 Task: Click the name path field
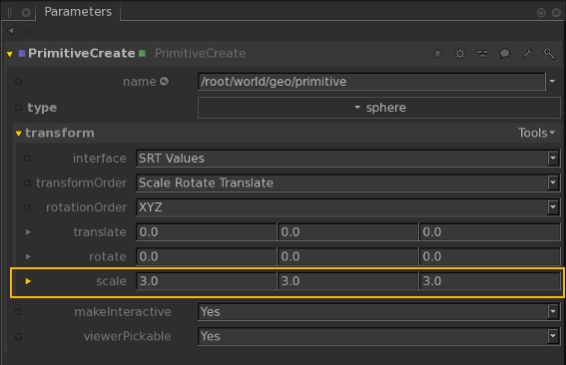pyautogui.click(x=371, y=82)
